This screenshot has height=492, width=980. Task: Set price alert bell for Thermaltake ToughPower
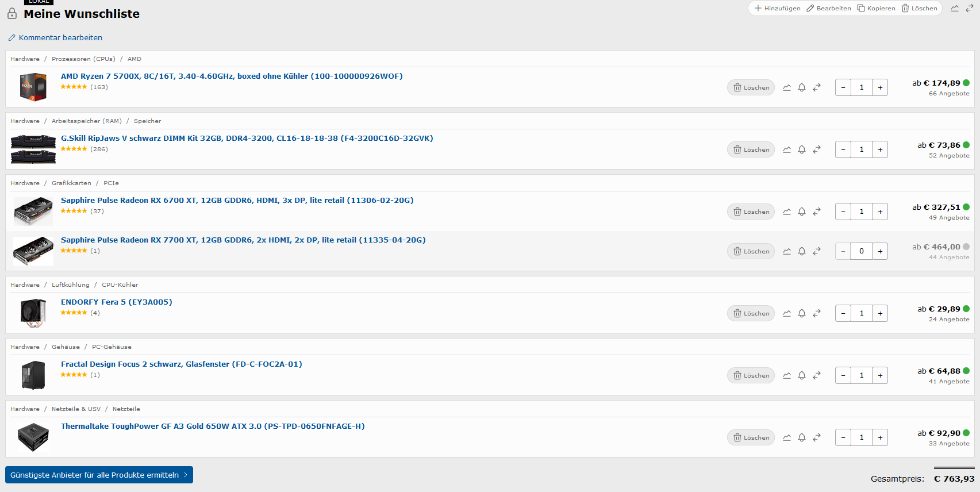[x=802, y=437]
